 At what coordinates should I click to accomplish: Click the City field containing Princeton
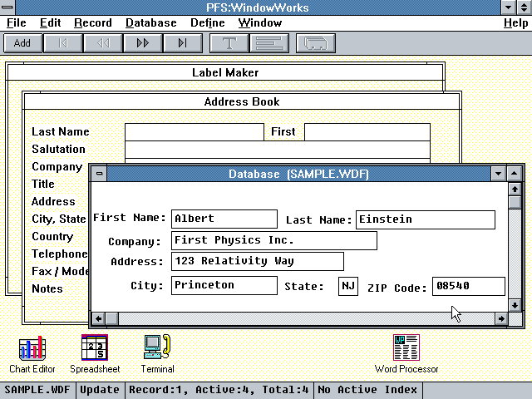(224, 285)
